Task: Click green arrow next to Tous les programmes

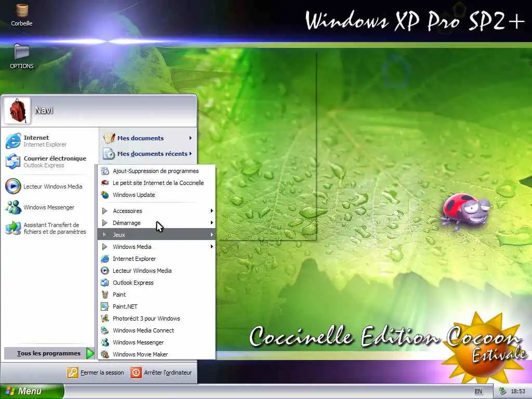Action: (x=90, y=353)
